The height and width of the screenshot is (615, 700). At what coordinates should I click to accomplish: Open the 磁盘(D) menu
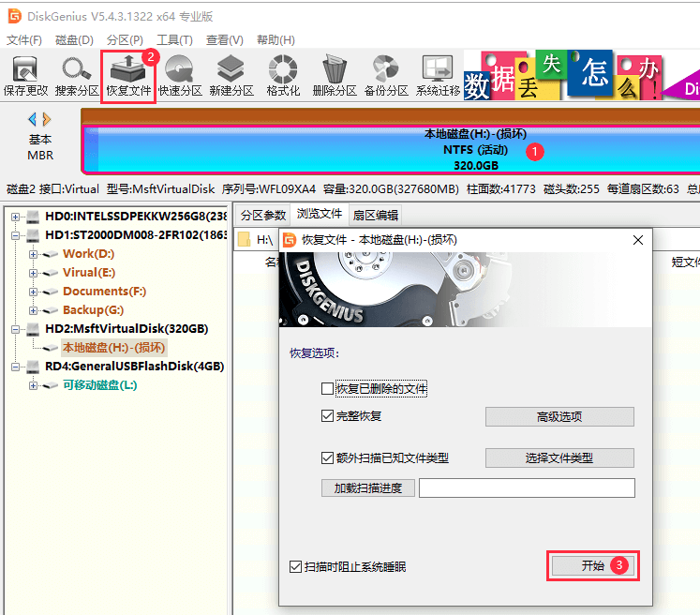point(74,40)
